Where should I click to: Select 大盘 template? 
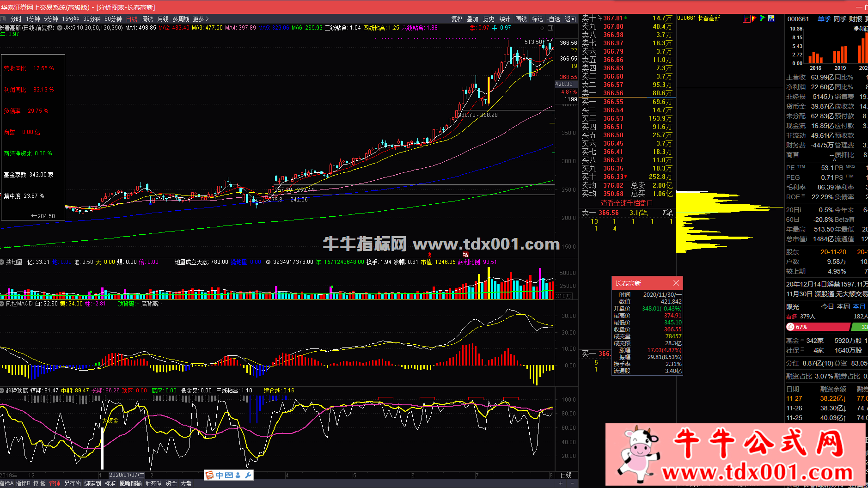click(186, 483)
